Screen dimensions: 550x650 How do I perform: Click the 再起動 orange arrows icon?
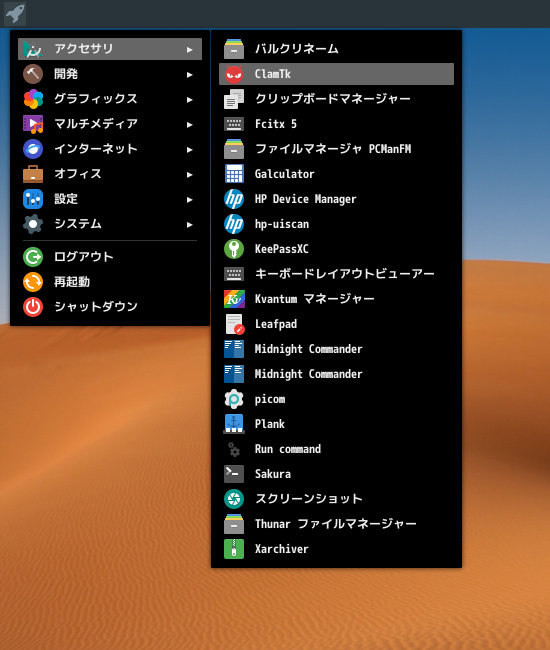point(33,282)
